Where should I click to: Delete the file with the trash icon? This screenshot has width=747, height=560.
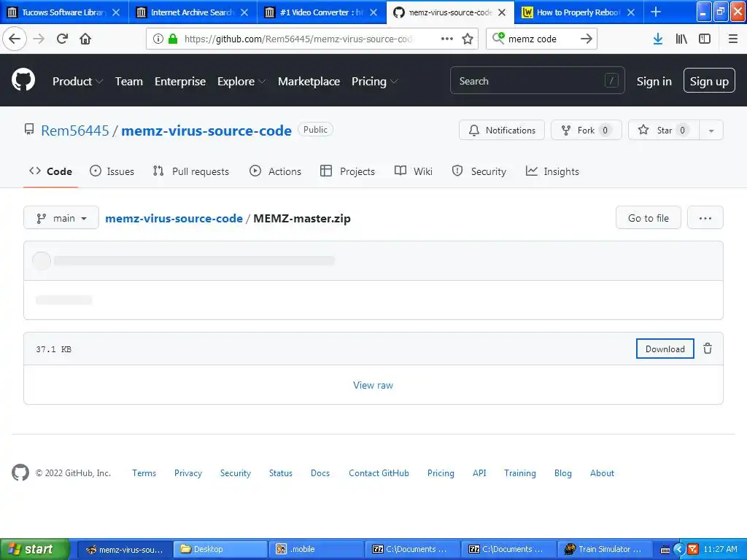tap(708, 349)
